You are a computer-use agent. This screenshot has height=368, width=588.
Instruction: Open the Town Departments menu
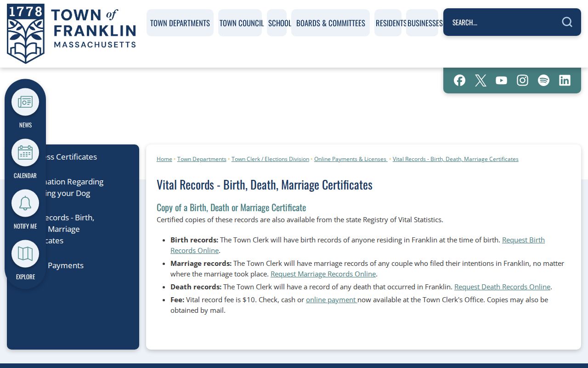point(180,23)
